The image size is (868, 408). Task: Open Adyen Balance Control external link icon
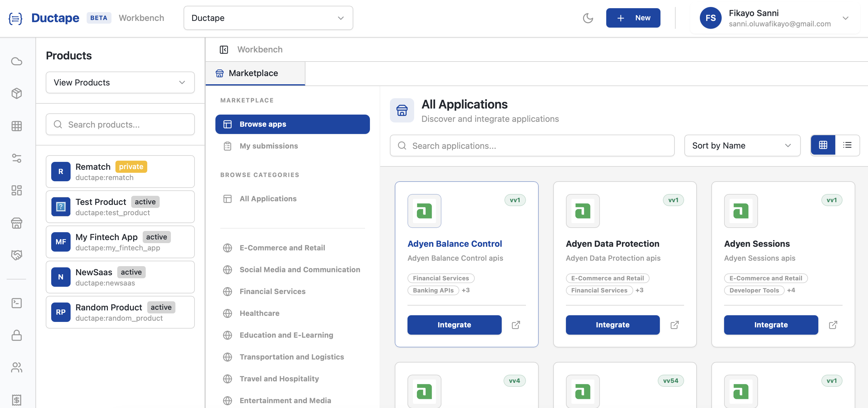pyautogui.click(x=516, y=325)
